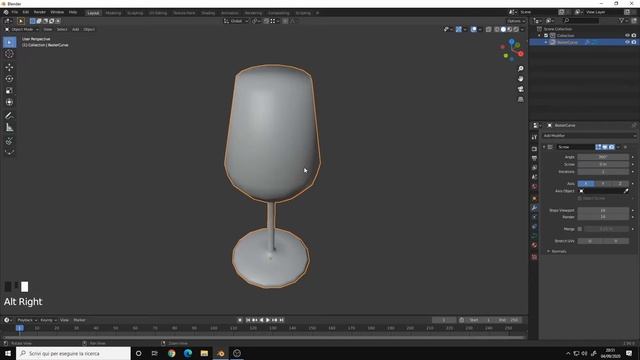
Task: Click the timeline play button
Action: (268, 320)
